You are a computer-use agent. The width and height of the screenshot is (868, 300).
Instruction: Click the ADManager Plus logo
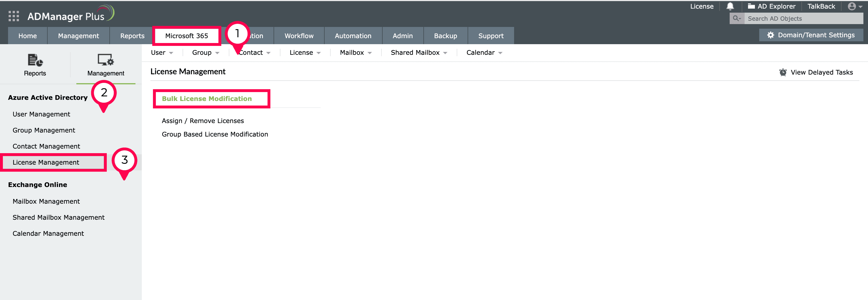pyautogui.click(x=71, y=13)
